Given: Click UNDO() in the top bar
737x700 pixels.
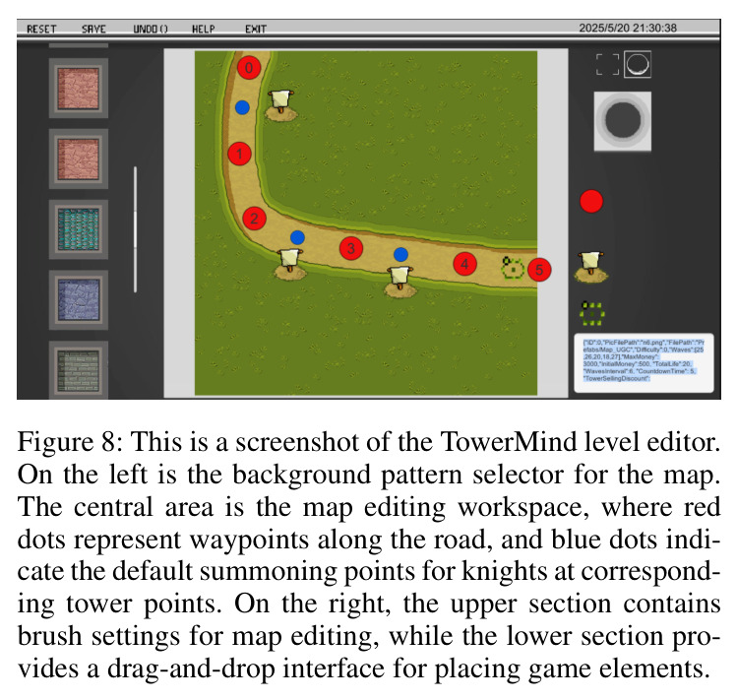Looking at the screenshot, I should 151,30.
